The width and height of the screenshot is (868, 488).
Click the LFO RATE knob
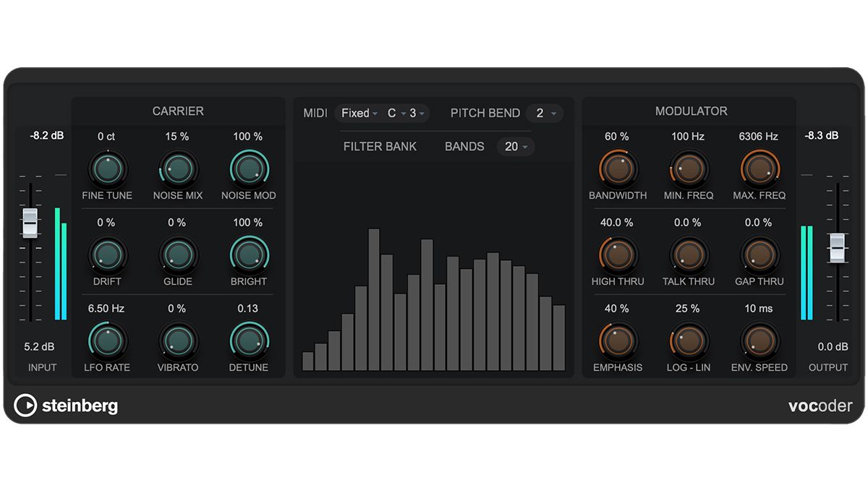pos(107,341)
